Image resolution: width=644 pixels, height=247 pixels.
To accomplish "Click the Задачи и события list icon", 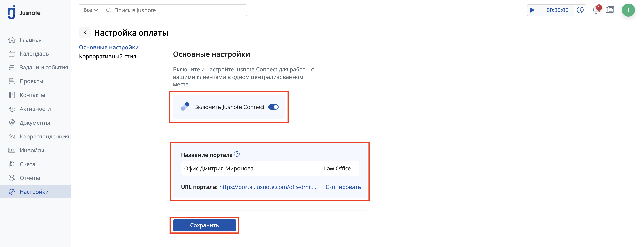I will pos(12,67).
